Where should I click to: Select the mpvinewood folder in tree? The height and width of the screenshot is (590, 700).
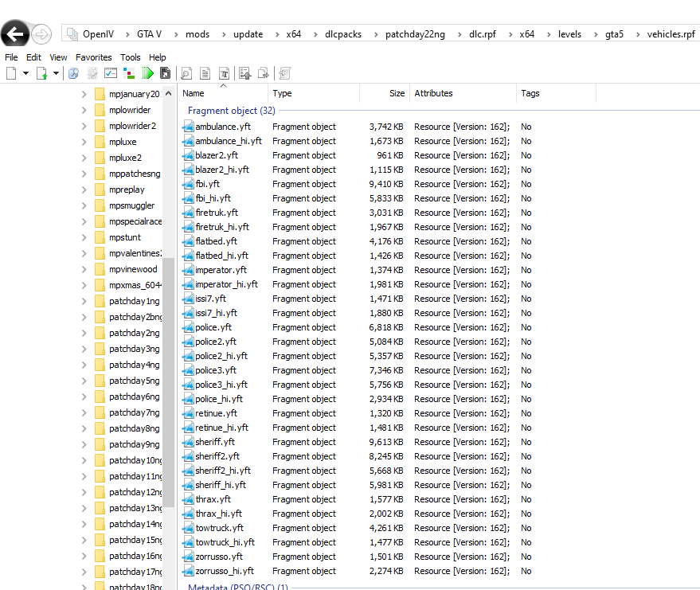pyautogui.click(x=133, y=269)
